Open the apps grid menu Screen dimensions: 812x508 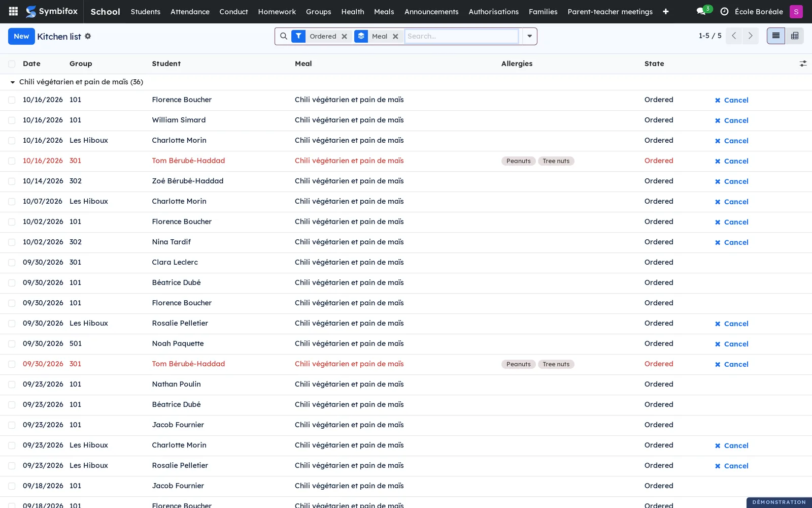click(x=14, y=11)
